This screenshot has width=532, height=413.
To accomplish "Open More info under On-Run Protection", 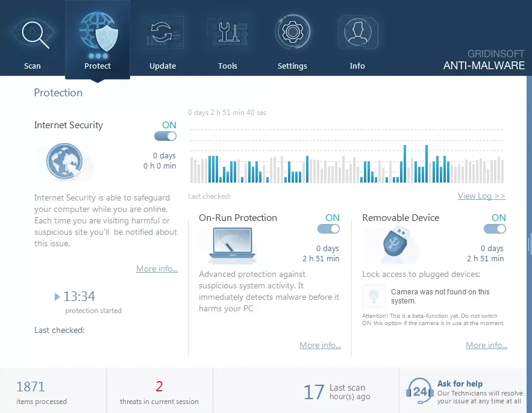I will pos(319,345).
